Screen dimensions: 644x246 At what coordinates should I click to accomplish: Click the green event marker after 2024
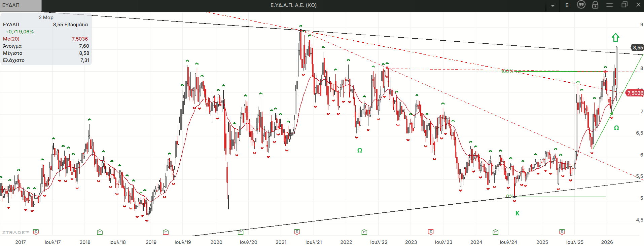(x=495, y=232)
